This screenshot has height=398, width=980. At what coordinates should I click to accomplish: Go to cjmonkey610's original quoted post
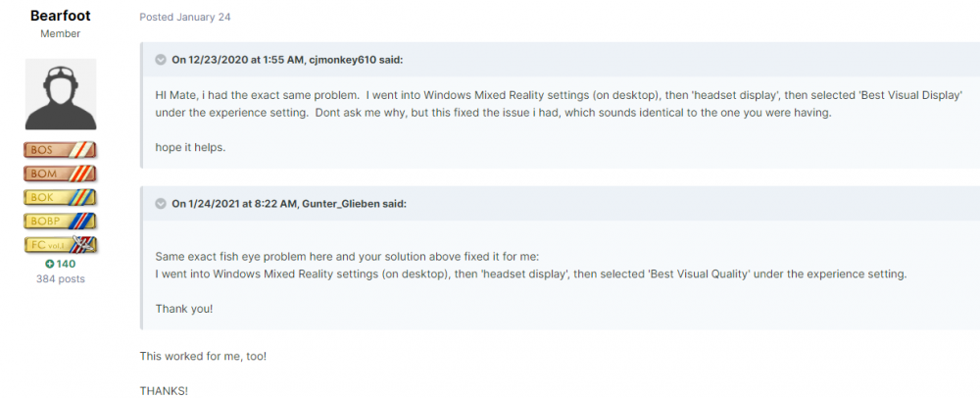click(x=286, y=60)
